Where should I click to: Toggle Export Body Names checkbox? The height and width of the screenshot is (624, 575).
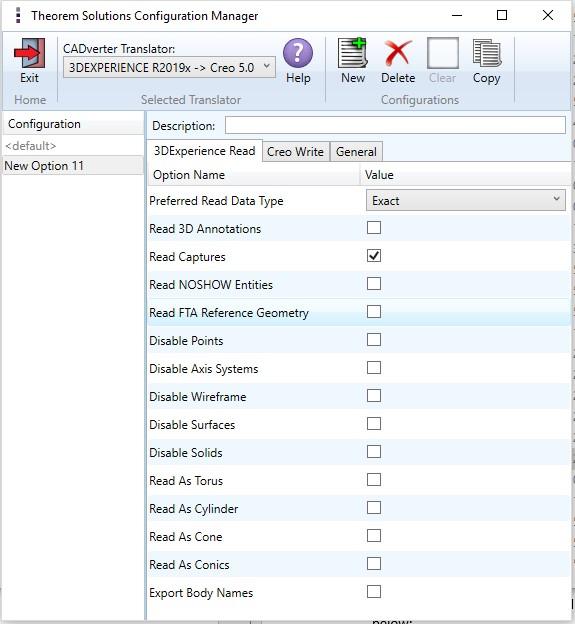tap(374, 592)
